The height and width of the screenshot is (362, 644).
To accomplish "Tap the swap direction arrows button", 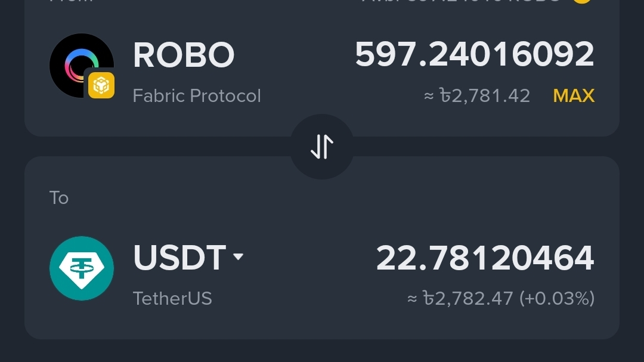I will pyautogui.click(x=322, y=147).
